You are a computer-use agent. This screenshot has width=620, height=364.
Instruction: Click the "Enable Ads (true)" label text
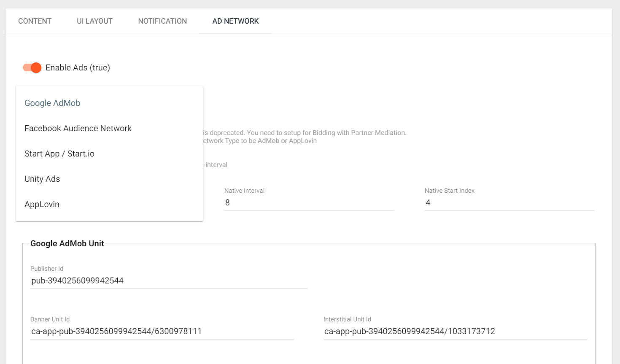(78, 67)
